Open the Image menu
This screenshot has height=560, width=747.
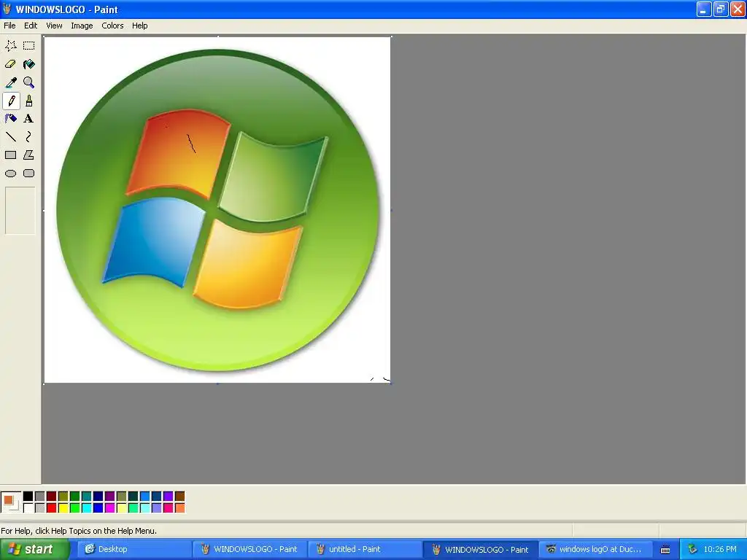click(82, 26)
